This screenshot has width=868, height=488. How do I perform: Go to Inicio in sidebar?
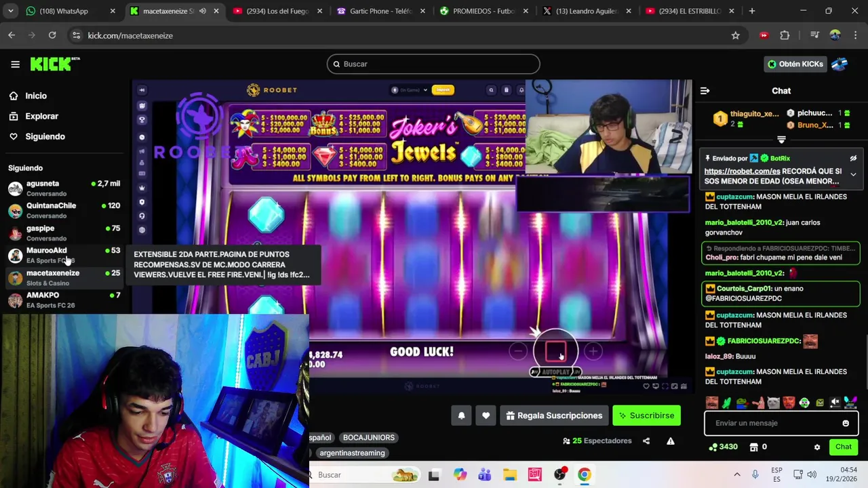point(36,96)
